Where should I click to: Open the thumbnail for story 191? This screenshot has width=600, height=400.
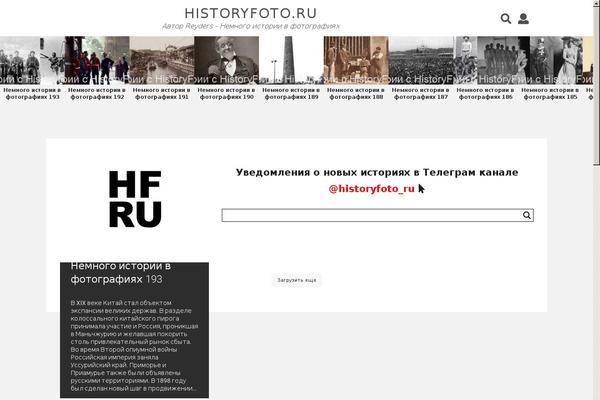(x=162, y=60)
